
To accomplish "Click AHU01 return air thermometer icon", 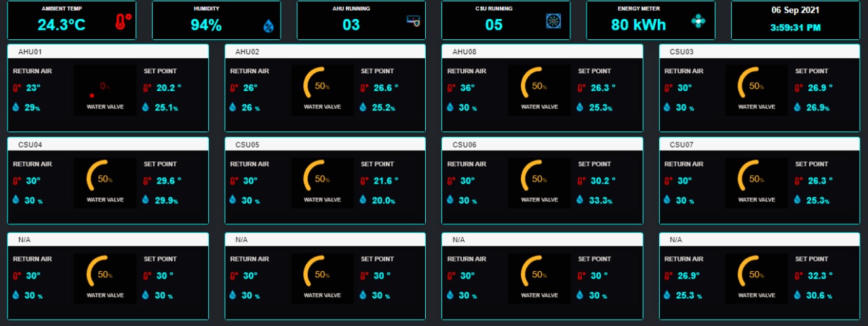I will (16, 88).
